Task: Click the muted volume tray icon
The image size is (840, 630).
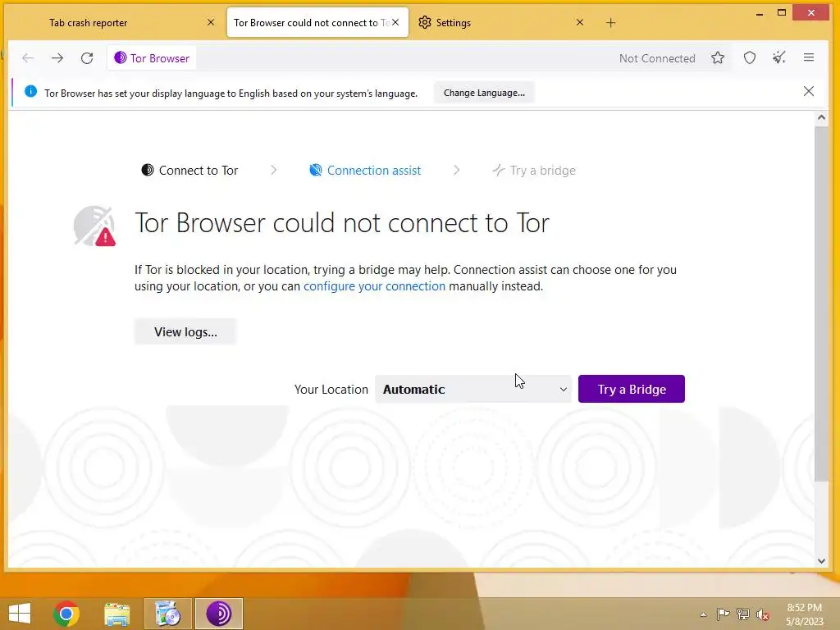Action: pos(763,614)
